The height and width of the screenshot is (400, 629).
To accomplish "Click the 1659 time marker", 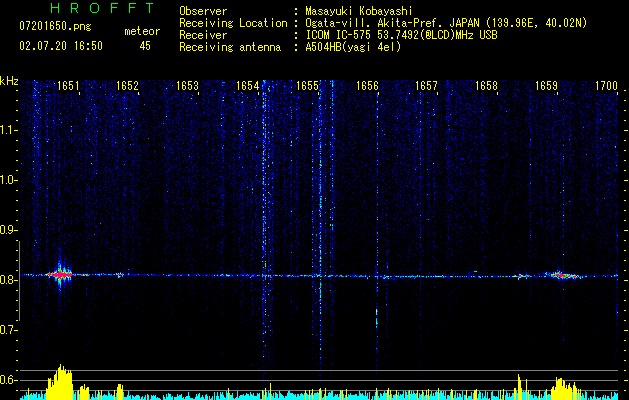I will (x=546, y=86).
